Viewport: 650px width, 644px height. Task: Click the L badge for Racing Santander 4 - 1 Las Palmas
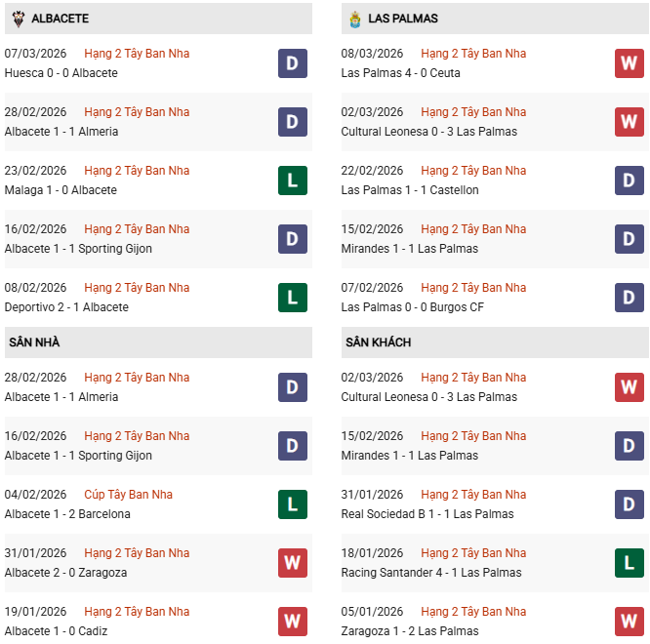(x=630, y=563)
